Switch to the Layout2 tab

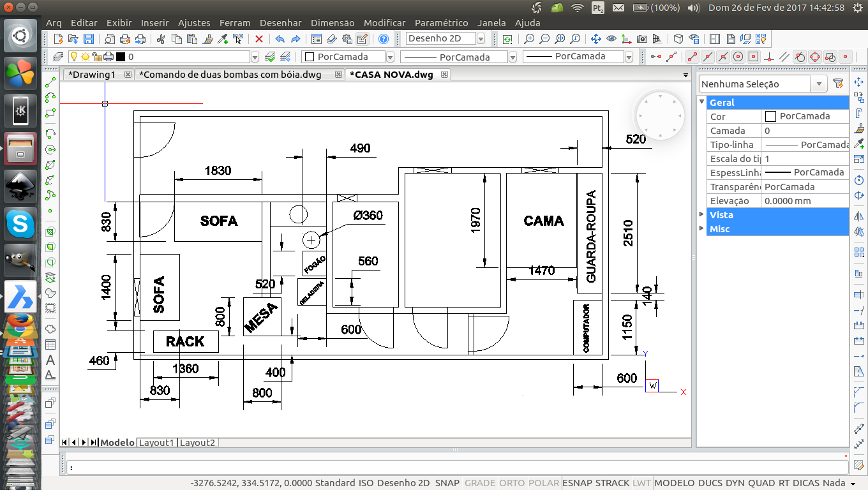tap(197, 442)
